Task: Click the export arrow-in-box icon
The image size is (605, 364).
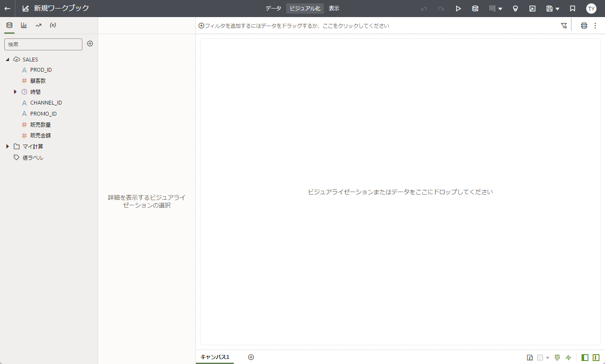Action: (532, 9)
